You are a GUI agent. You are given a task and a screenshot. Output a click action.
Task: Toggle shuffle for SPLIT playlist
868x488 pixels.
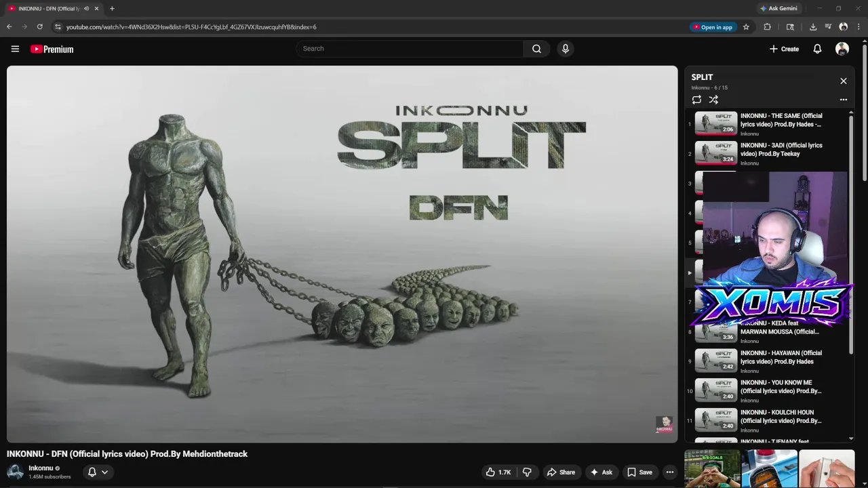pos(713,100)
